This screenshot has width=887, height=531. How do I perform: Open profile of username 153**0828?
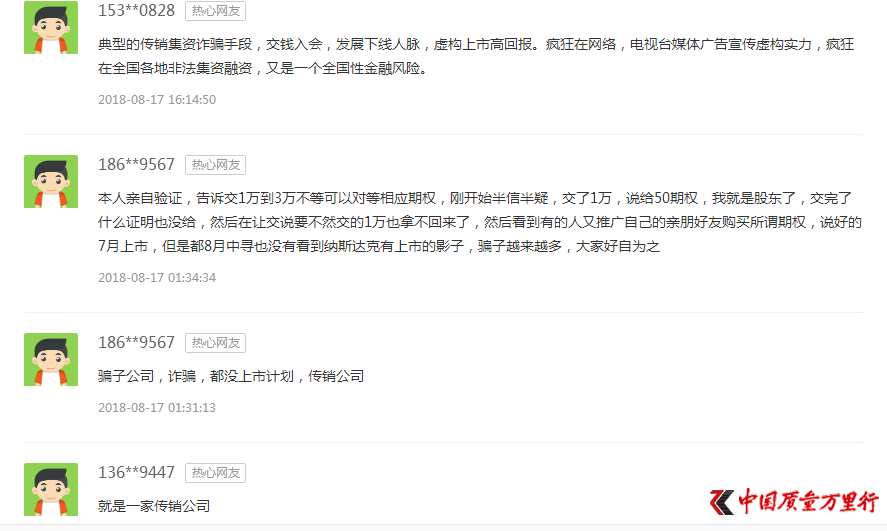(x=136, y=11)
